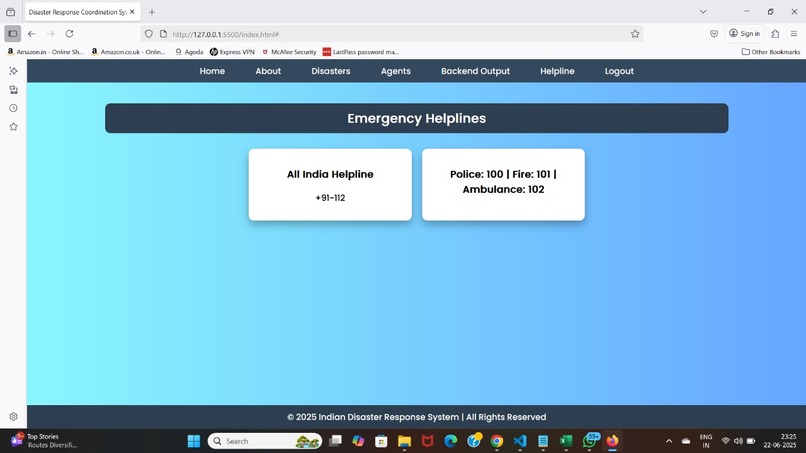Click the Sign in account button
This screenshot has width=806, height=453.
744,33
